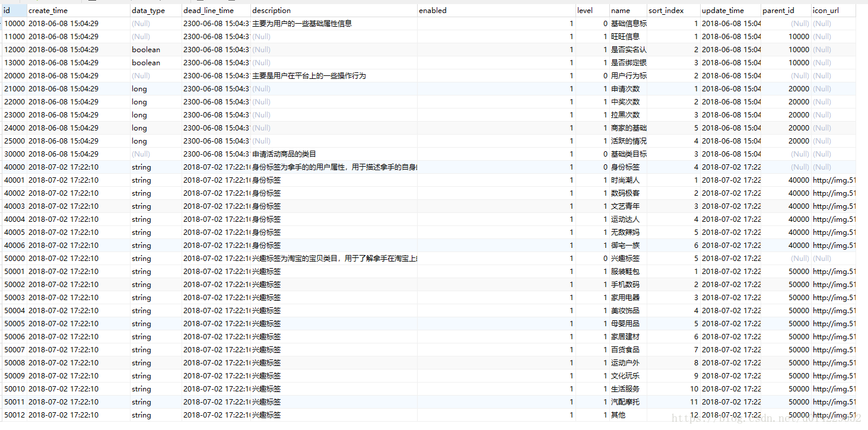Click name cell 生活服务
The width and height of the screenshot is (868, 430).
628,389
